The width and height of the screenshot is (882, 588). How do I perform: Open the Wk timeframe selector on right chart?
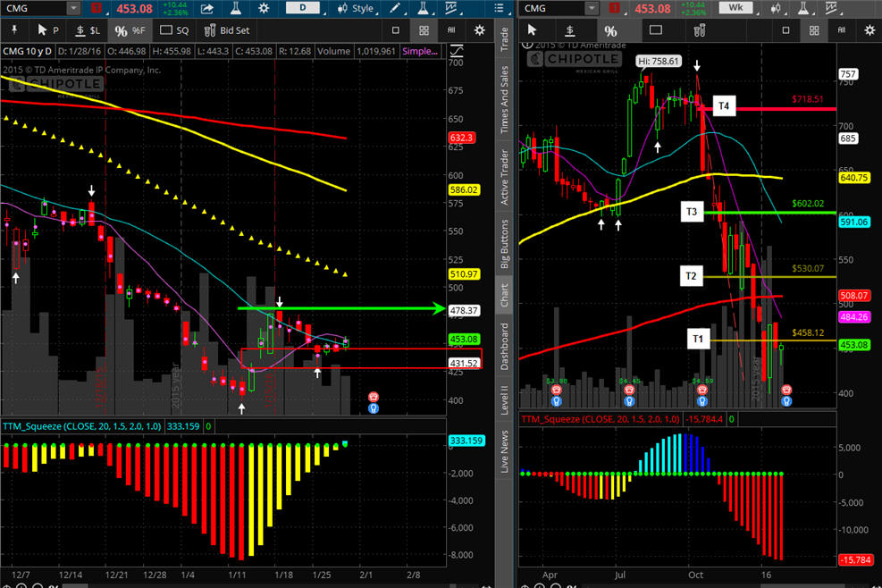(x=735, y=8)
